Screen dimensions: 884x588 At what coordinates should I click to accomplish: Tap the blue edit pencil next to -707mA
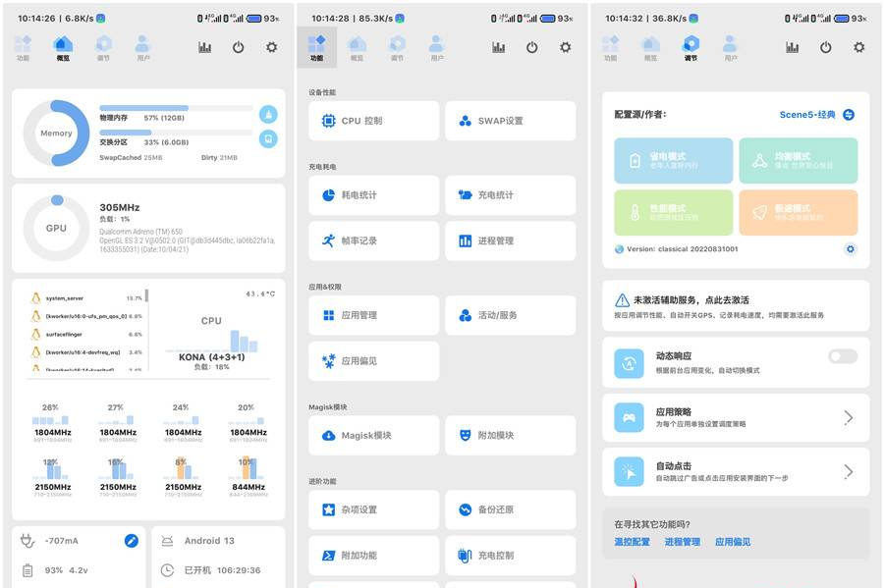click(x=132, y=541)
